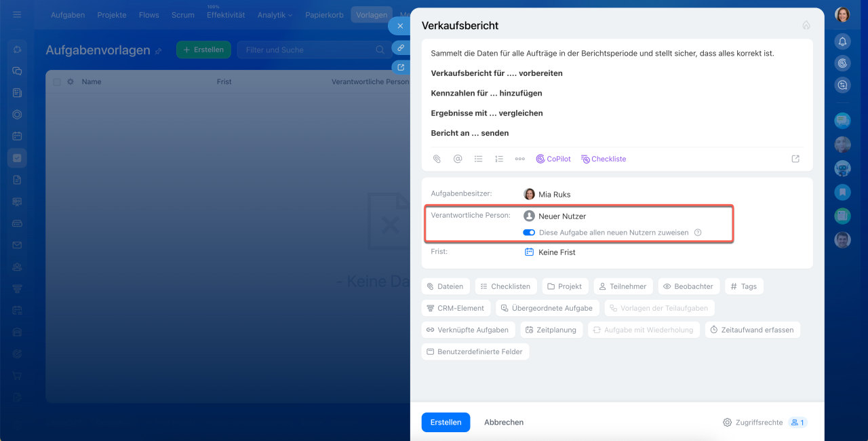
Task: Insert a numbered list in the editor
Action: 499,159
